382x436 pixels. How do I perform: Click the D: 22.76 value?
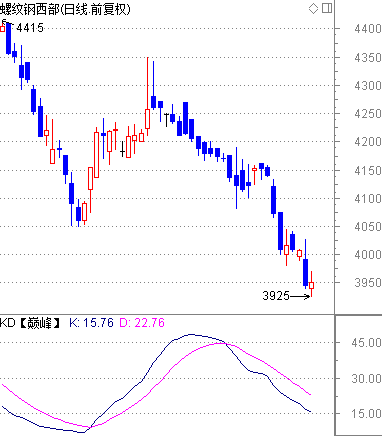(x=142, y=323)
